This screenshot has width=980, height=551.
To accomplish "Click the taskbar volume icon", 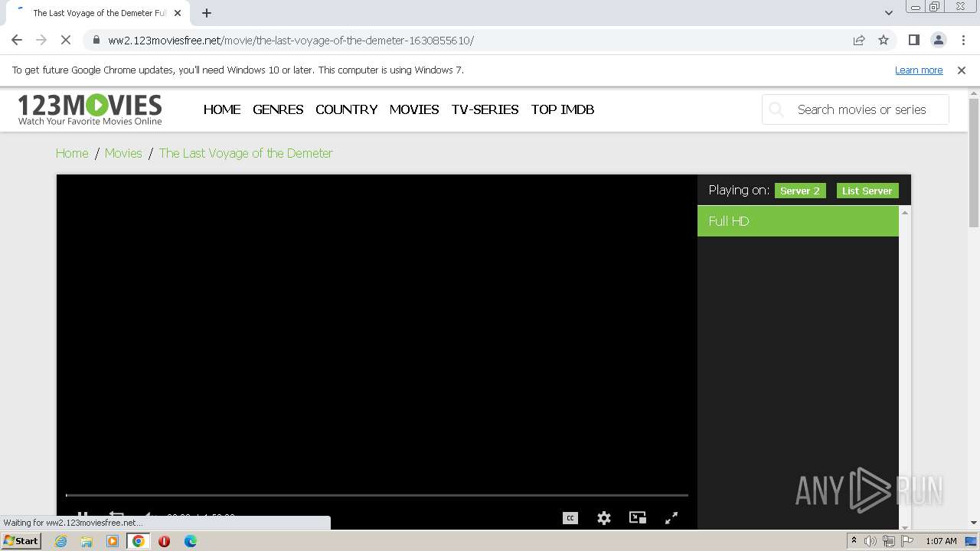I will 871,541.
